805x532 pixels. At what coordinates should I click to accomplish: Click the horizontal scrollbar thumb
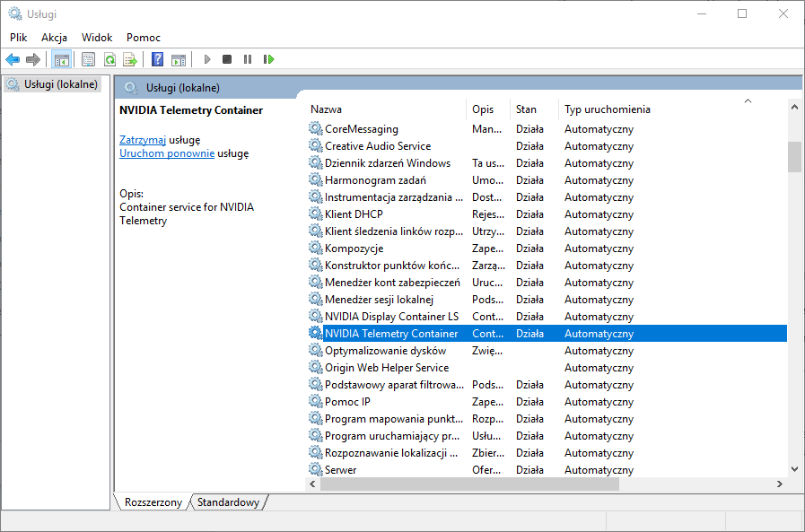(469, 484)
